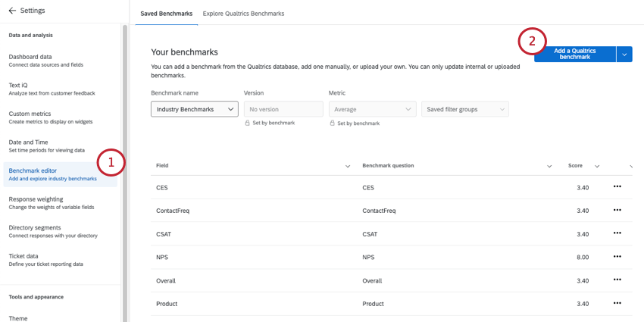
Task: Expand arrow beside Add a Qualtrics benchmark
Action: [624, 54]
